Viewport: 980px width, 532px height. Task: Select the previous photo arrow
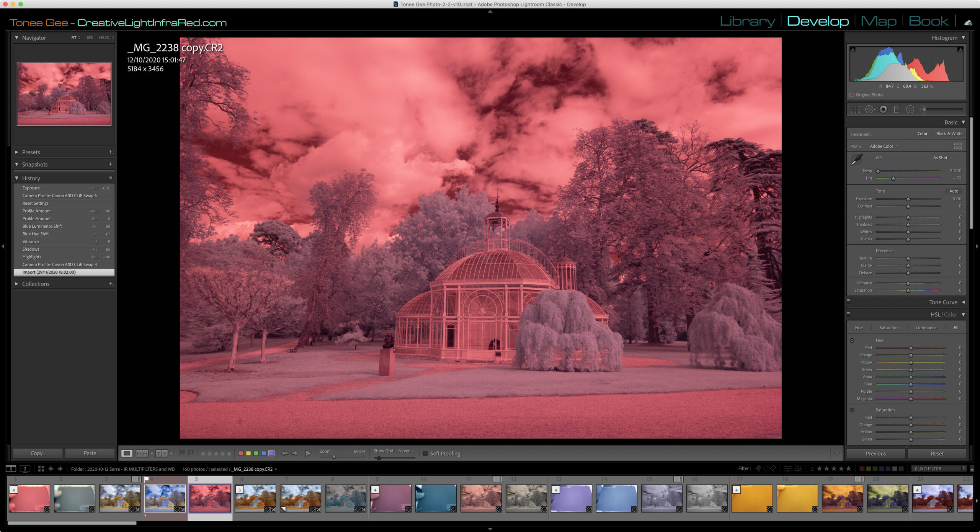pyautogui.click(x=284, y=454)
